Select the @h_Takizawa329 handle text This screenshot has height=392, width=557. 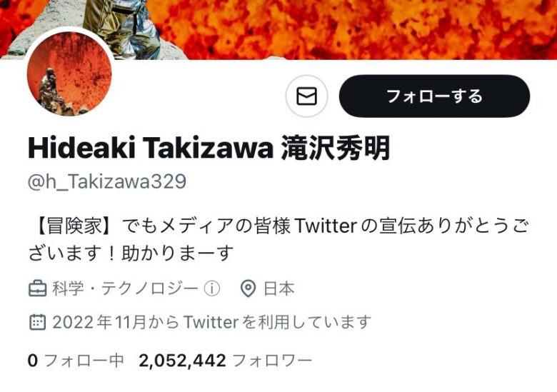click(107, 181)
